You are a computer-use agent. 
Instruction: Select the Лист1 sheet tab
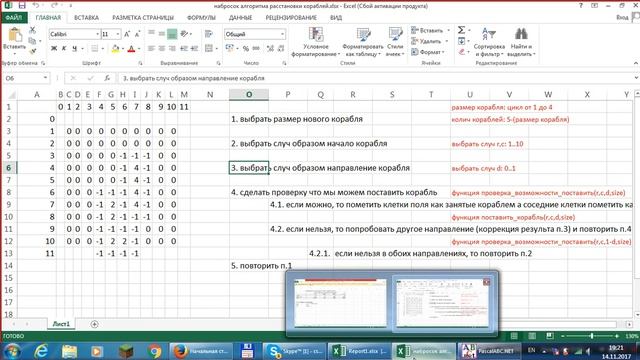coord(61,324)
